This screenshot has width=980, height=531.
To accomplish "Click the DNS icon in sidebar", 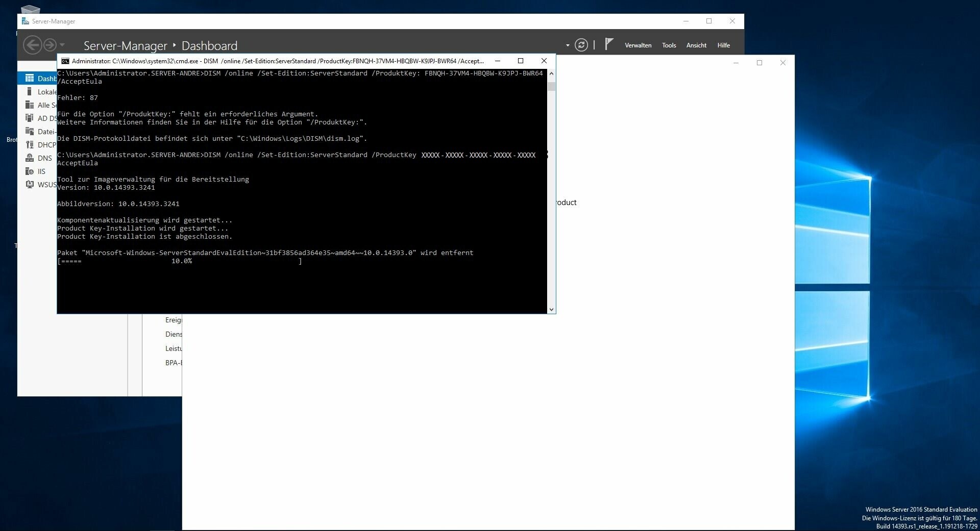I will point(30,158).
